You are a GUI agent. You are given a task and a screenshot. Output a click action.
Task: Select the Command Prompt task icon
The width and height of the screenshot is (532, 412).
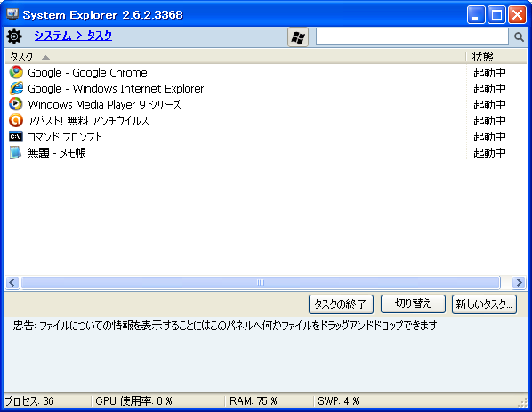click(16, 136)
